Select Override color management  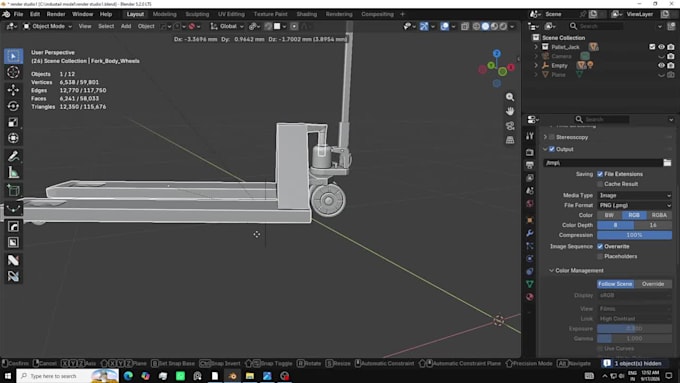(x=653, y=284)
